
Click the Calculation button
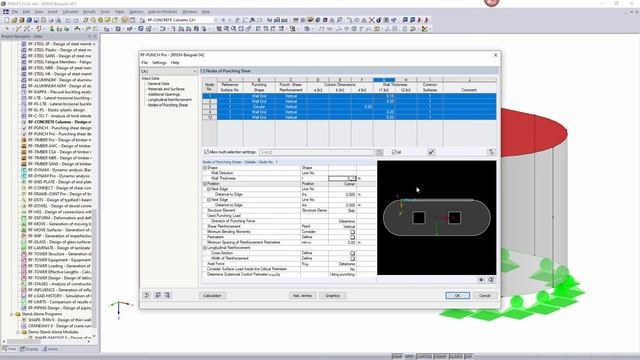212,296
